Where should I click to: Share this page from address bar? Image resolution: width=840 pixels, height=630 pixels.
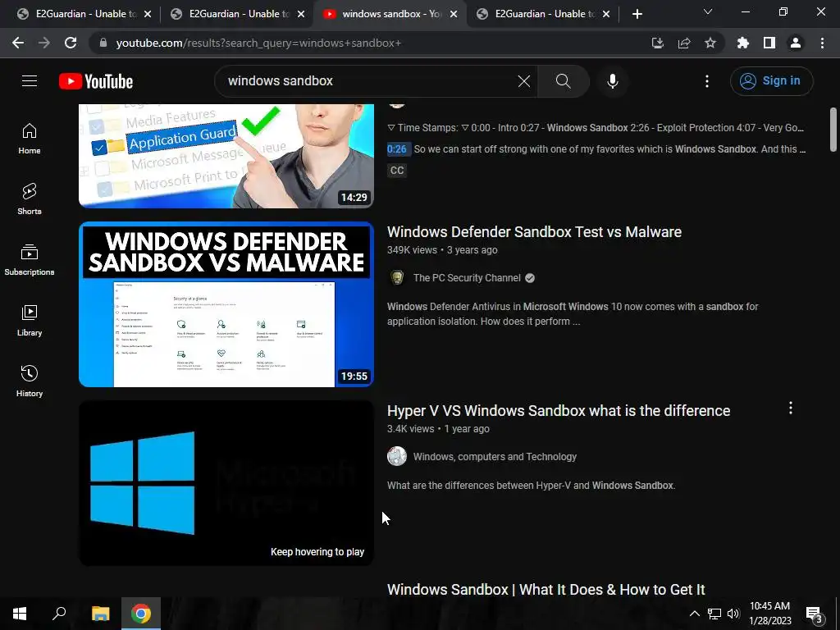(684, 43)
